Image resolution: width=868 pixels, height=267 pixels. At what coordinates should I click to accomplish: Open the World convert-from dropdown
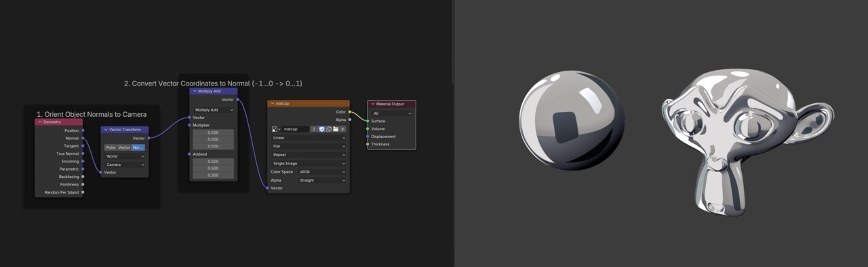tap(125, 156)
